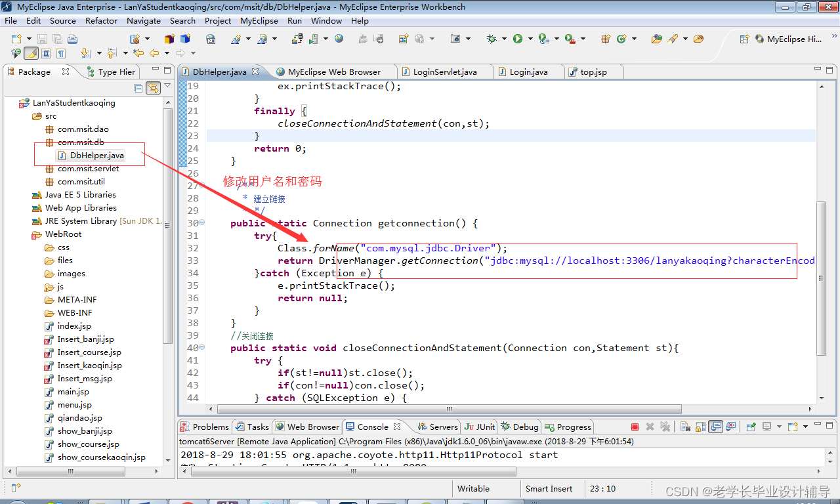Toggle the Link with Editor in Package Explorer
Image resolution: width=840 pixels, height=504 pixels.
[x=153, y=87]
